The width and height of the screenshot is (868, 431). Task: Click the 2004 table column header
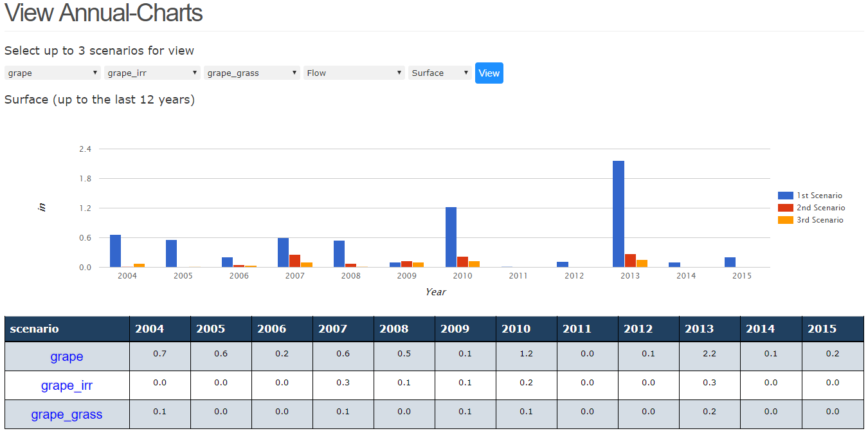[x=159, y=329]
